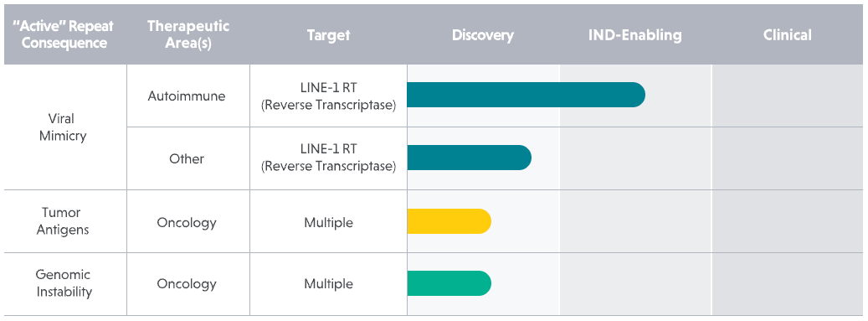Click Multiple target in Tumor Antigens row
The width and height of the screenshot is (868, 321).
coord(328,222)
